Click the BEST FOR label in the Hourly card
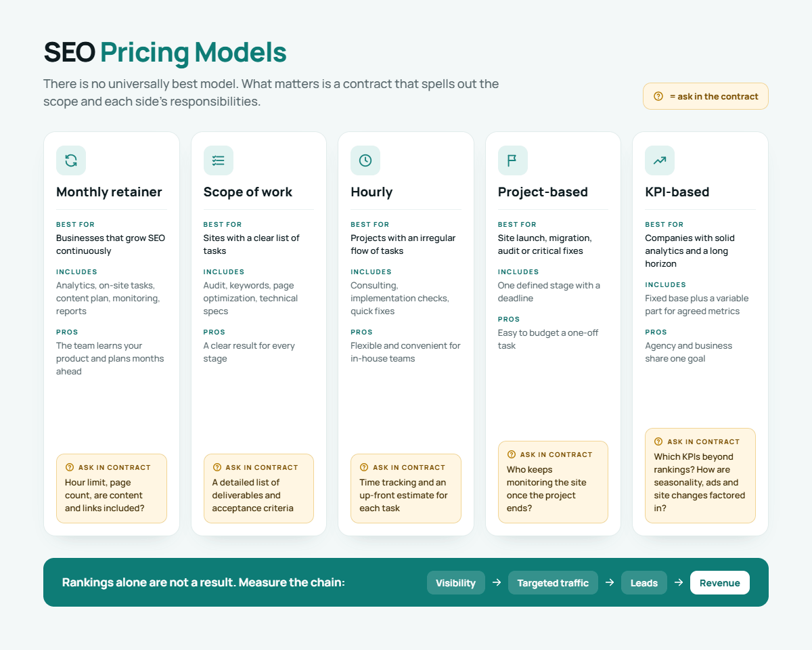The width and height of the screenshot is (812, 650). [370, 224]
